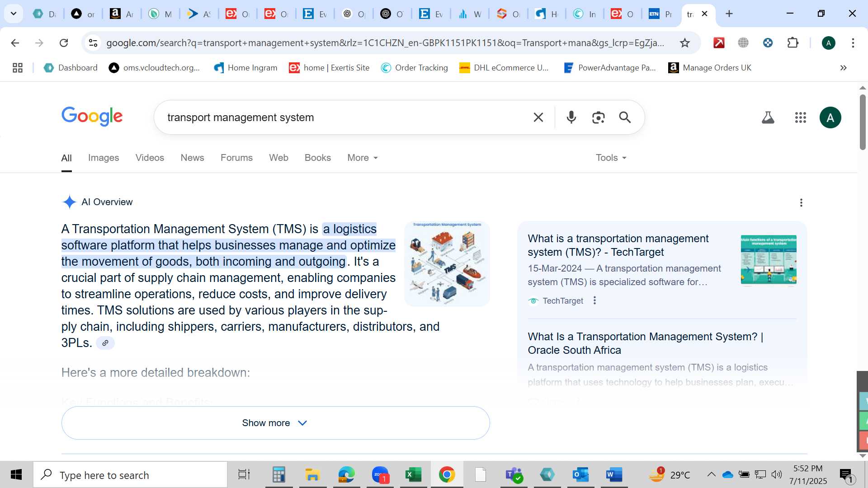Open the PowerAdvantage bookmark

(x=609, y=68)
